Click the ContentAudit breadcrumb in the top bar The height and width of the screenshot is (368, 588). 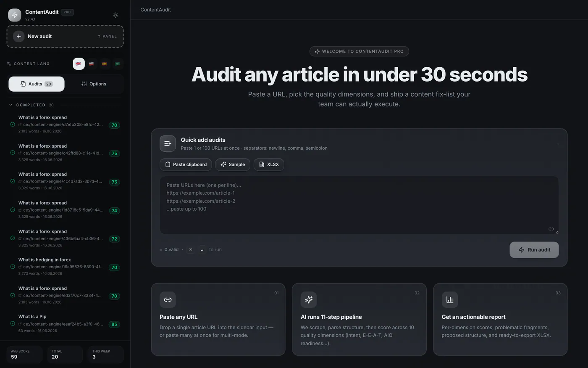(x=156, y=10)
